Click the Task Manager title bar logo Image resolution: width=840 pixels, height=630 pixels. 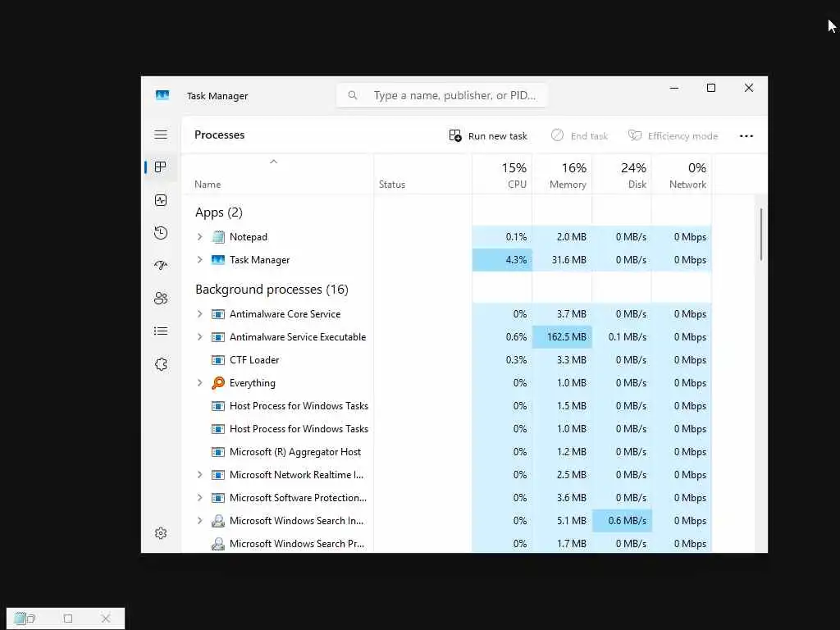pos(162,95)
